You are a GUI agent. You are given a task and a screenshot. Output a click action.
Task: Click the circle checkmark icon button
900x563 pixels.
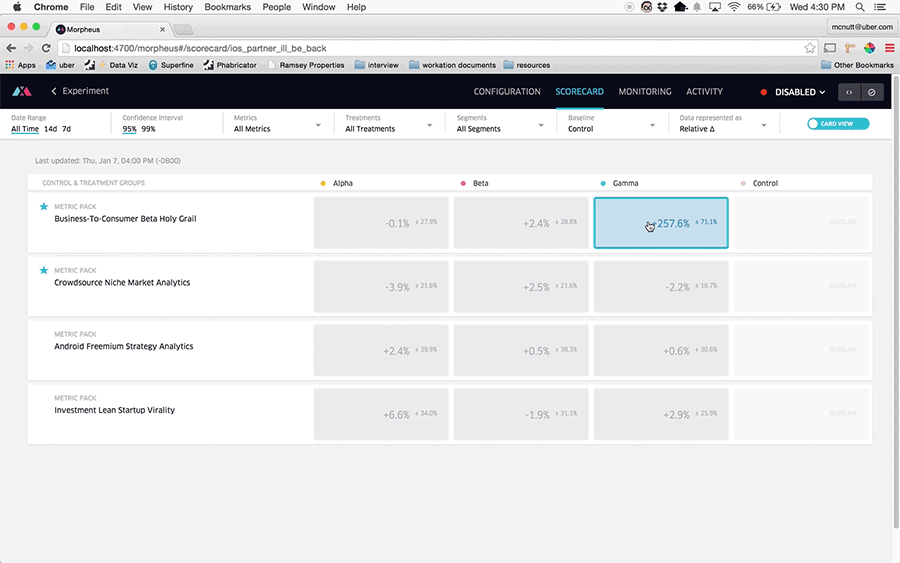(871, 92)
